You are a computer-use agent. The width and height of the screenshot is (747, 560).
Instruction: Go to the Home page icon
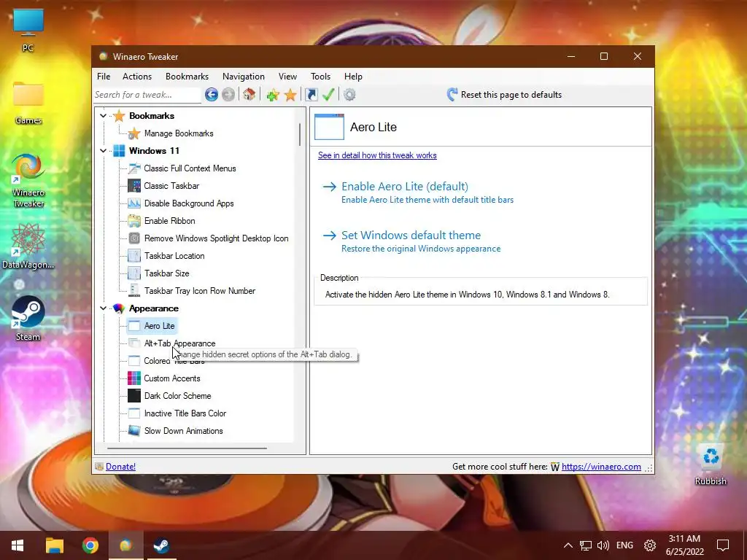[249, 95]
